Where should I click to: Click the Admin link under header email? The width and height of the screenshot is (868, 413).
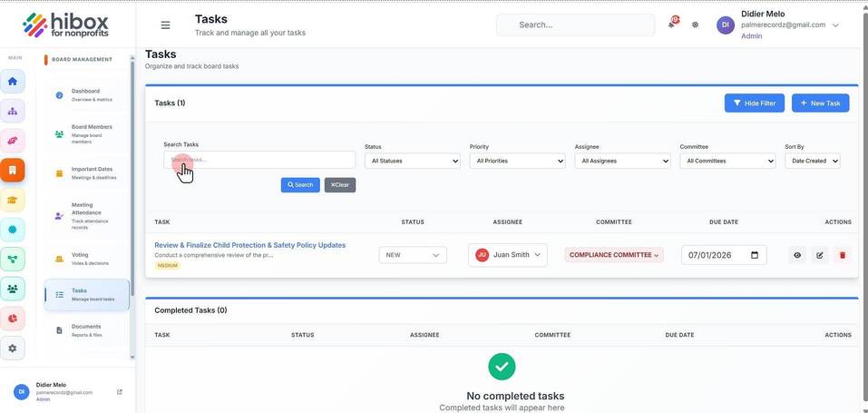751,36
